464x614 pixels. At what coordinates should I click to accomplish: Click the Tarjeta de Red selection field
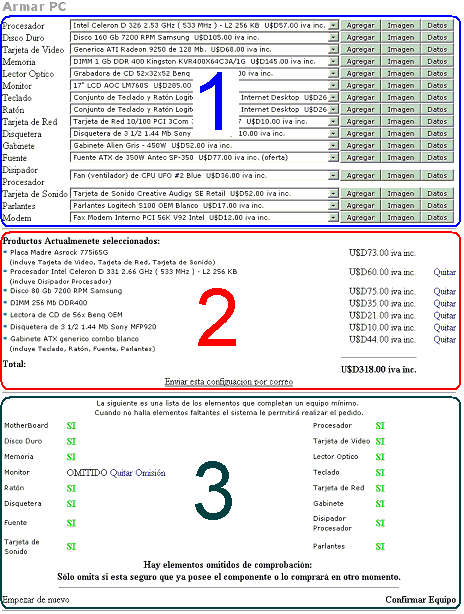(x=204, y=122)
